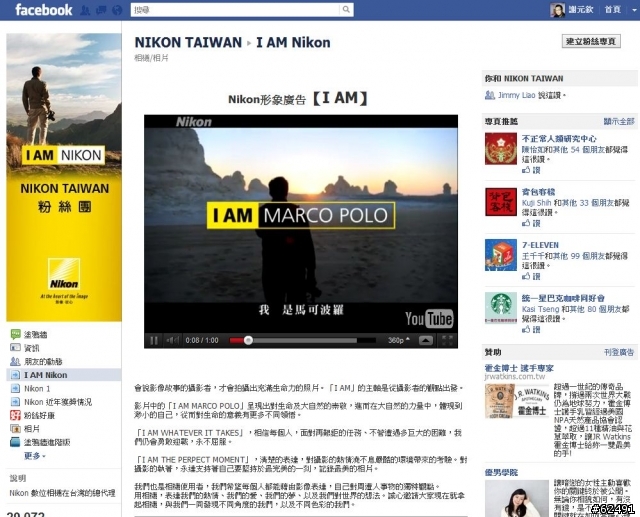Click the 背包客棧 red thumbnail
640x517 pixels.
tap(501, 202)
